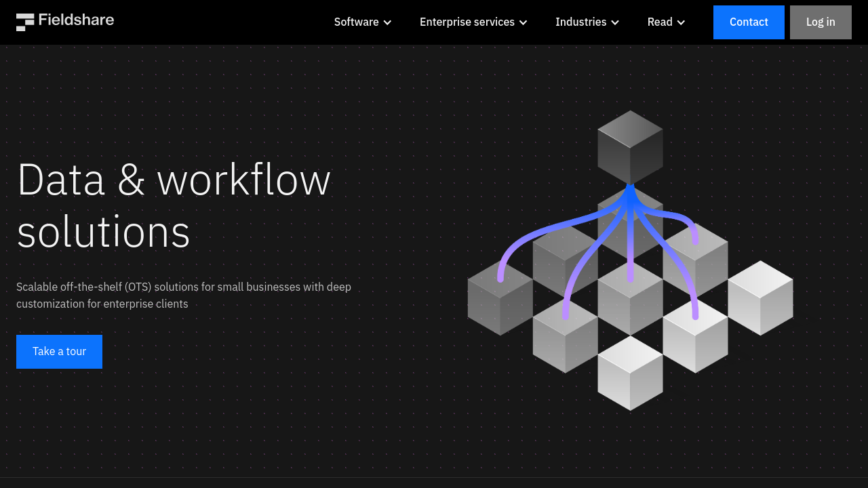Image resolution: width=868 pixels, height=488 pixels.
Task: Click the "Data & workflow solutions" headline
Action: point(174,205)
